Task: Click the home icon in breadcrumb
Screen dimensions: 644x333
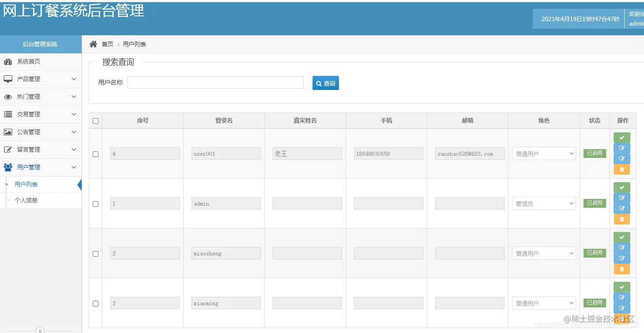Action: click(x=93, y=44)
